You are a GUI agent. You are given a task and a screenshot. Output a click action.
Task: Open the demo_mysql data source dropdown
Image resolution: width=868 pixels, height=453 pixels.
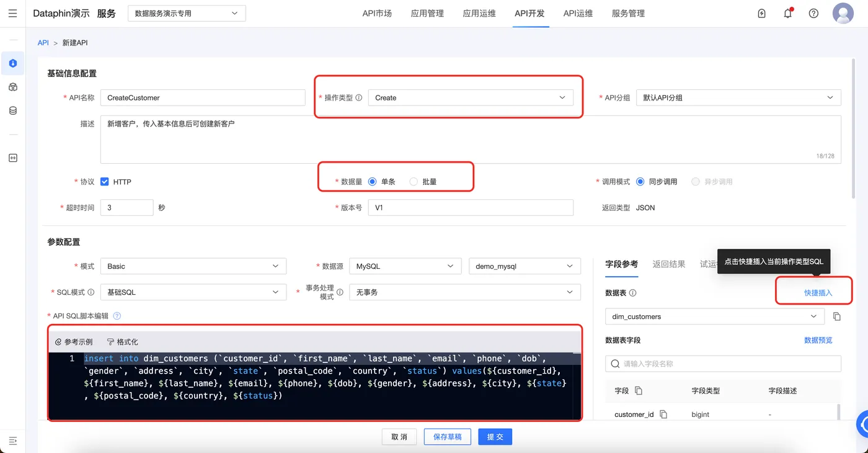point(525,266)
